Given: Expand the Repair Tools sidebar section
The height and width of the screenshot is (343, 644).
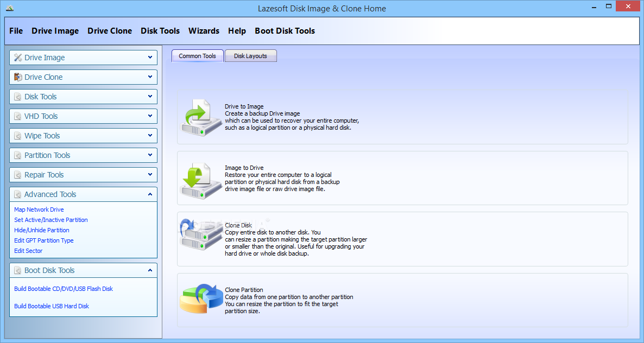Looking at the screenshot, I should (150, 175).
